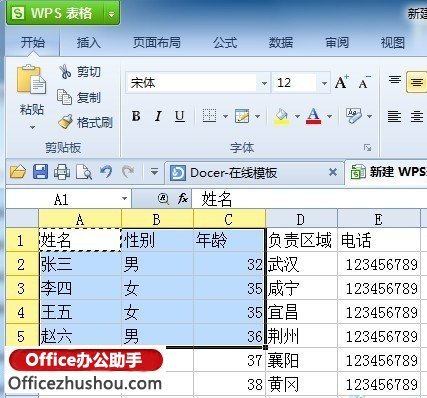Switch to the 开始 tab

[x=33, y=43]
